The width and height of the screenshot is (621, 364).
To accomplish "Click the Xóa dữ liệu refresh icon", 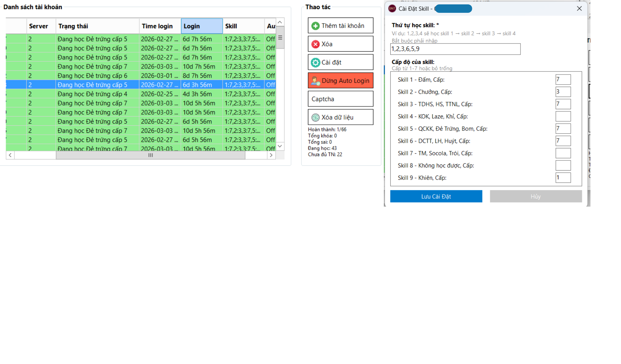I will pyautogui.click(x=315, y=117).
